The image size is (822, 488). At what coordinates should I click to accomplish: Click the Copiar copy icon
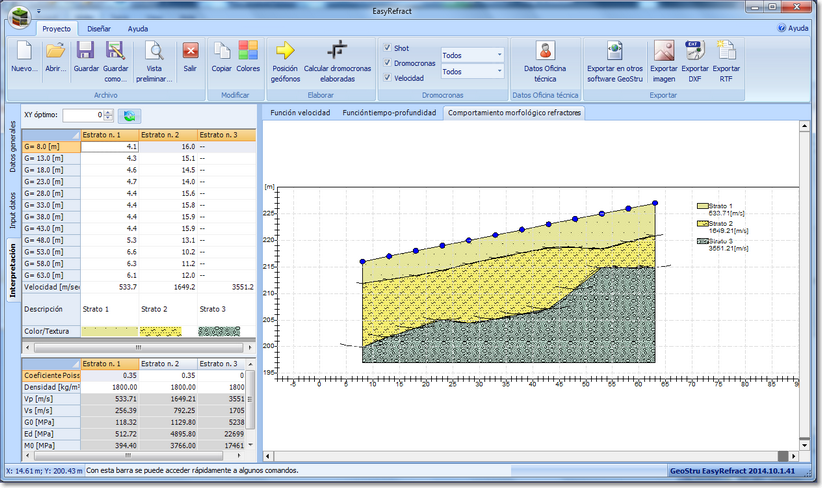tap(222, 51)
